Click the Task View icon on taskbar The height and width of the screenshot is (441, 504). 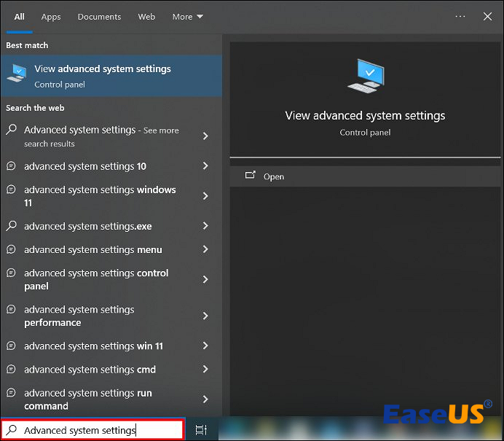[202, 430]
